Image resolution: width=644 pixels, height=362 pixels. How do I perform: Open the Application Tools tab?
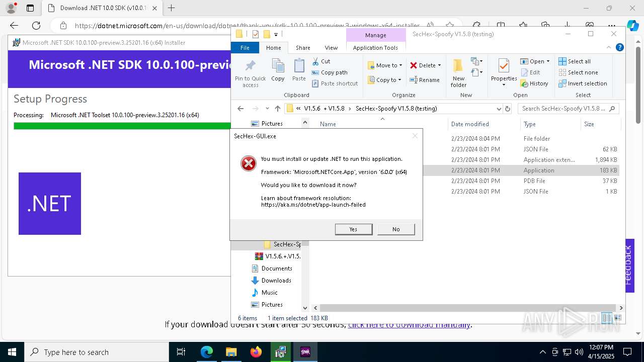tap(375, 48)
